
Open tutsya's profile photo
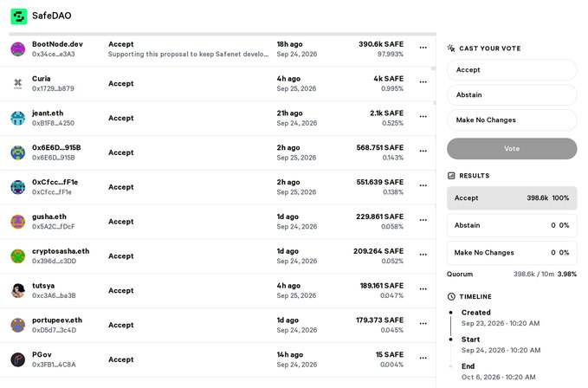17,290
